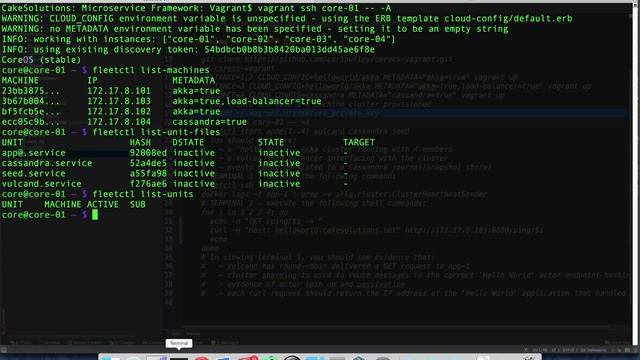The image size is (640, 360).
Task: Click the SUB column header
Action: pos(138,204)
